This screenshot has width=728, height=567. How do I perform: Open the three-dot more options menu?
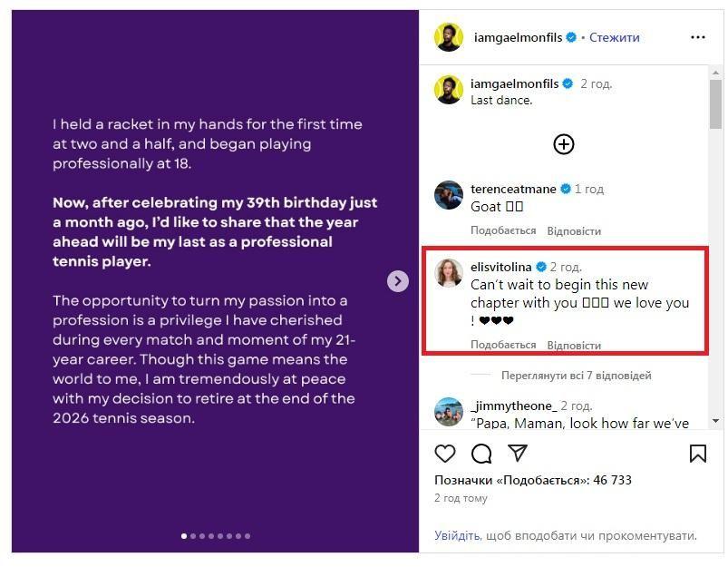pyautogui.click(x=697, y=37)
